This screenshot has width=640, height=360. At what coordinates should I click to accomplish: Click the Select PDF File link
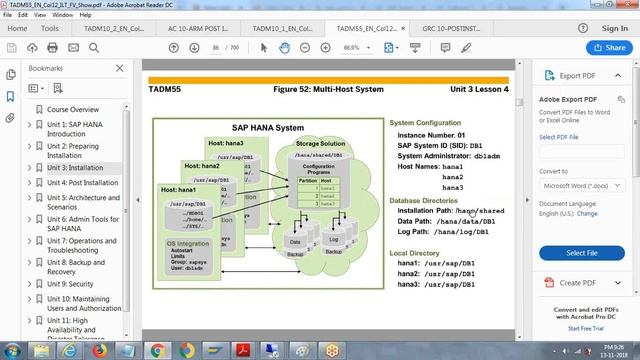coord(558,137)
